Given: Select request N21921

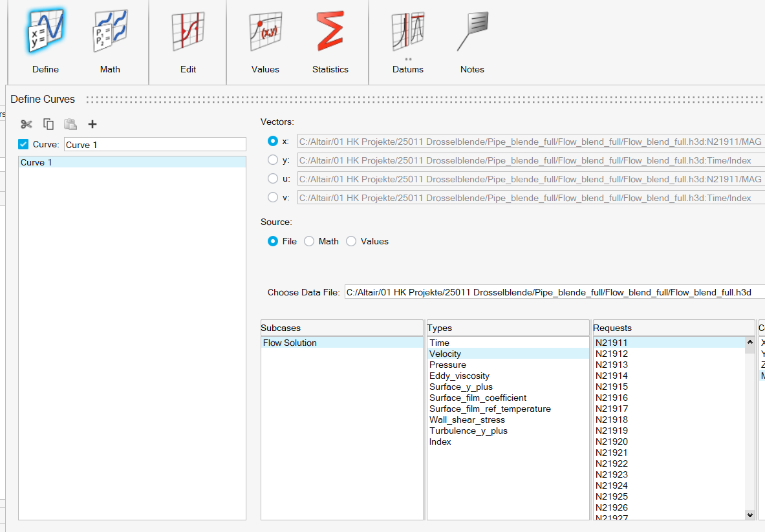Looking at the screenshot, I should (x=669, y=452).
